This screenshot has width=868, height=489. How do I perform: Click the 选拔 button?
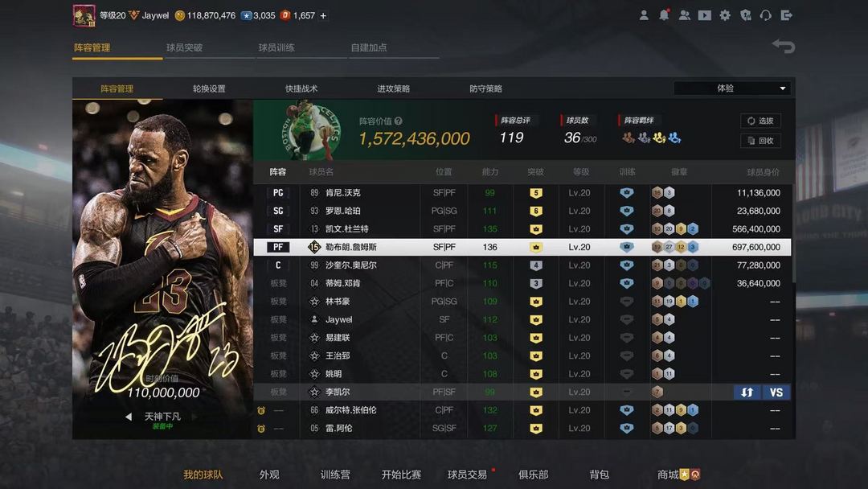(760, 121)
